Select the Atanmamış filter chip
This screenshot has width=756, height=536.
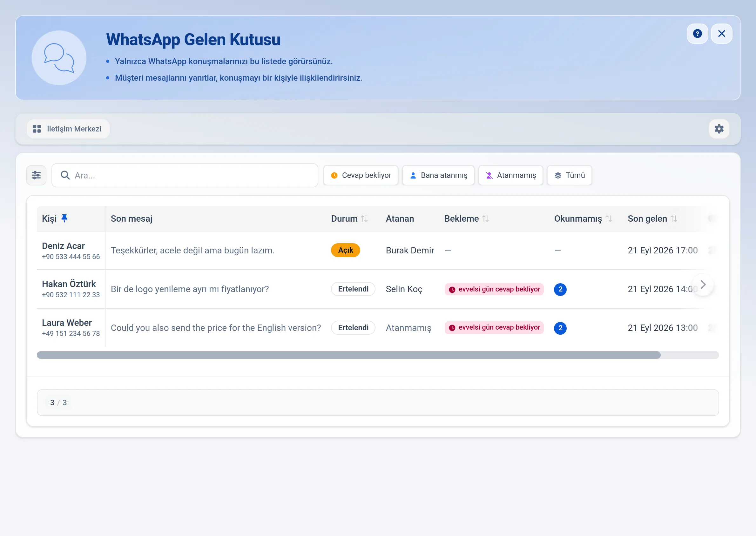click(511, 175)
